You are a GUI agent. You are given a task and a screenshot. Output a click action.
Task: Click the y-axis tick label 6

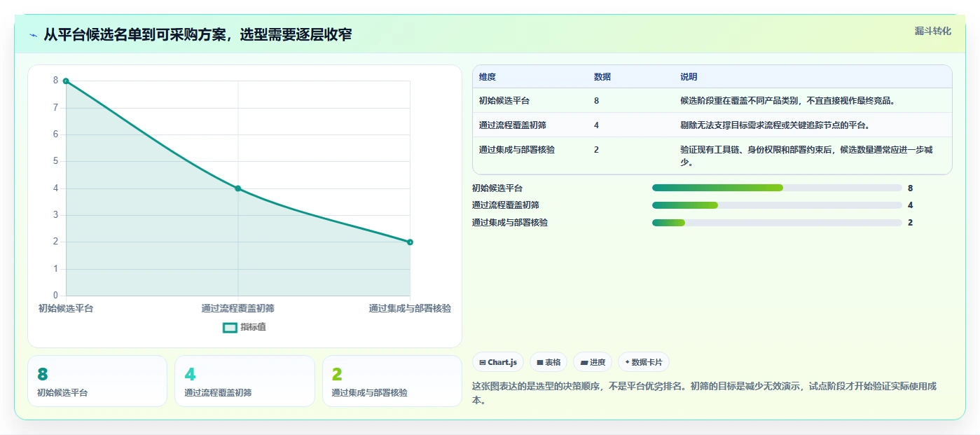point(55,134)
